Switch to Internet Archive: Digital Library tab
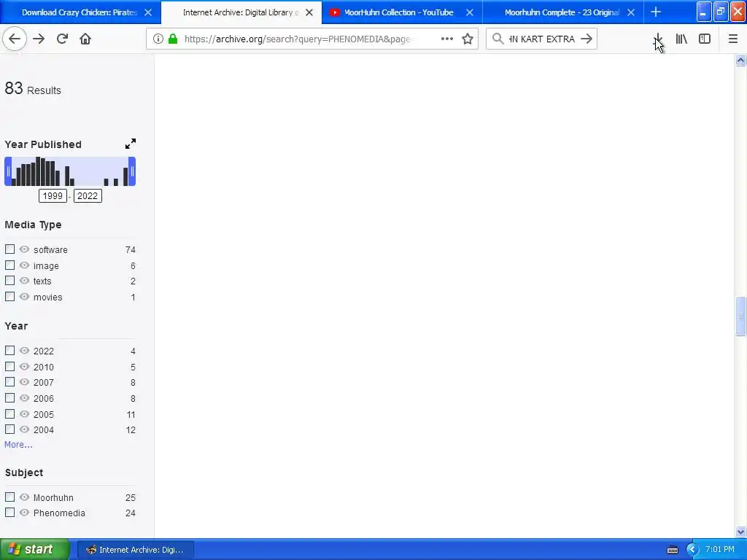The width and height of the screenshot is (747, 560). [241, 12]
